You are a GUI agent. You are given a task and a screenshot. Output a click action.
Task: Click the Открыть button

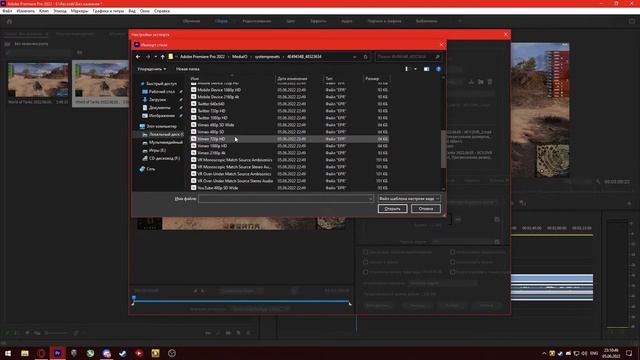click(392, 209)
